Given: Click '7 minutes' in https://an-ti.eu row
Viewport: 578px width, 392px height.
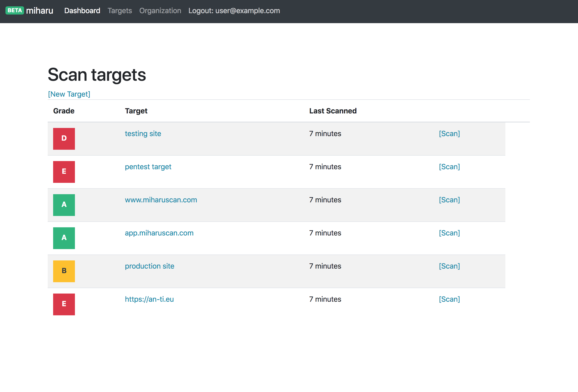Looking at the screenshot, I should [x=325, y=299].
